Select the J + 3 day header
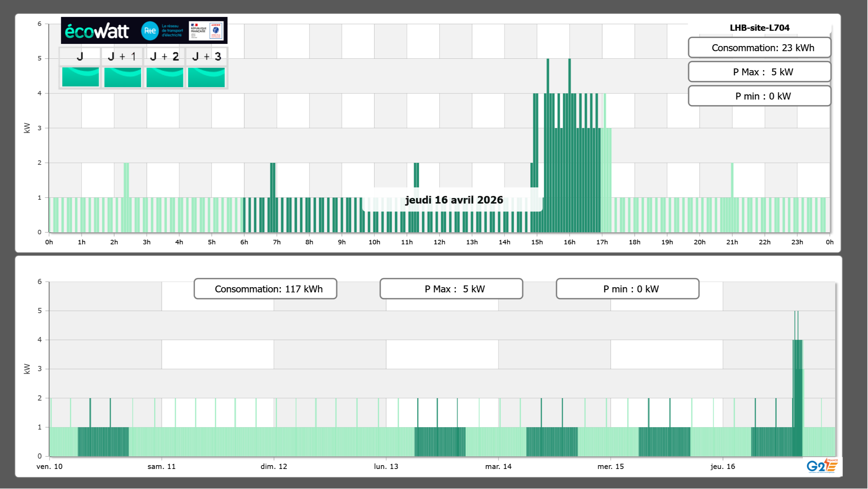 point(206,56)
